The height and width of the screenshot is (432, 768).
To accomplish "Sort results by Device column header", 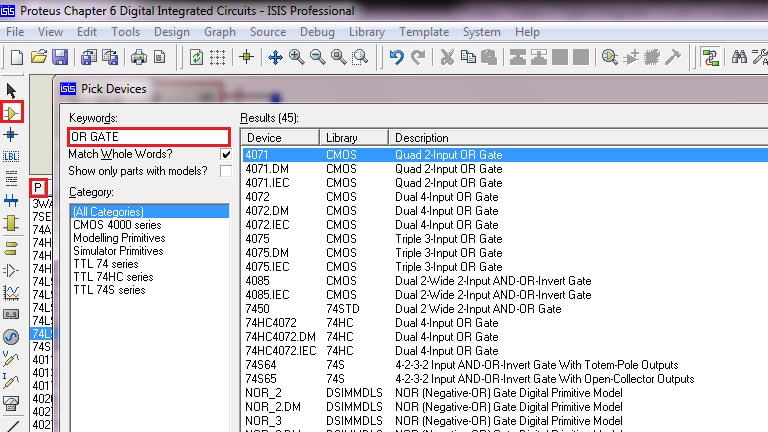I will click(280, 137).
